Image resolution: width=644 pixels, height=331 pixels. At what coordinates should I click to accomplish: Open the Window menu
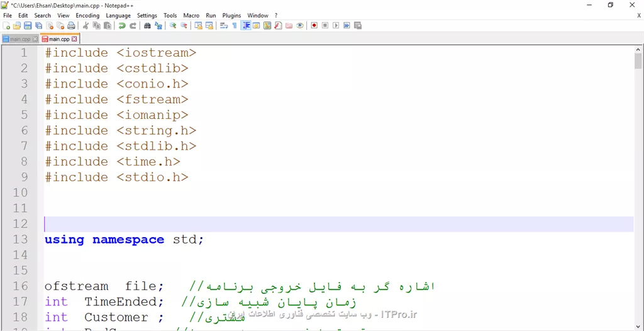[257, 16]
